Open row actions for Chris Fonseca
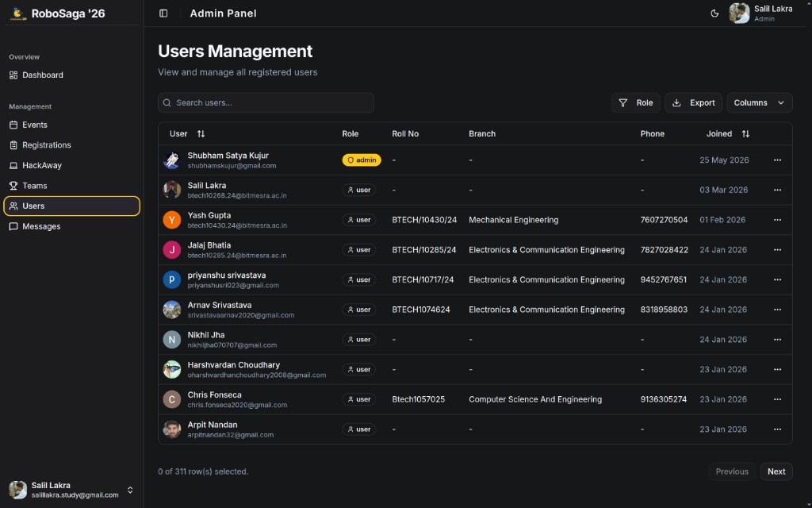The image size is (812, 508). [x=777, y=400]
